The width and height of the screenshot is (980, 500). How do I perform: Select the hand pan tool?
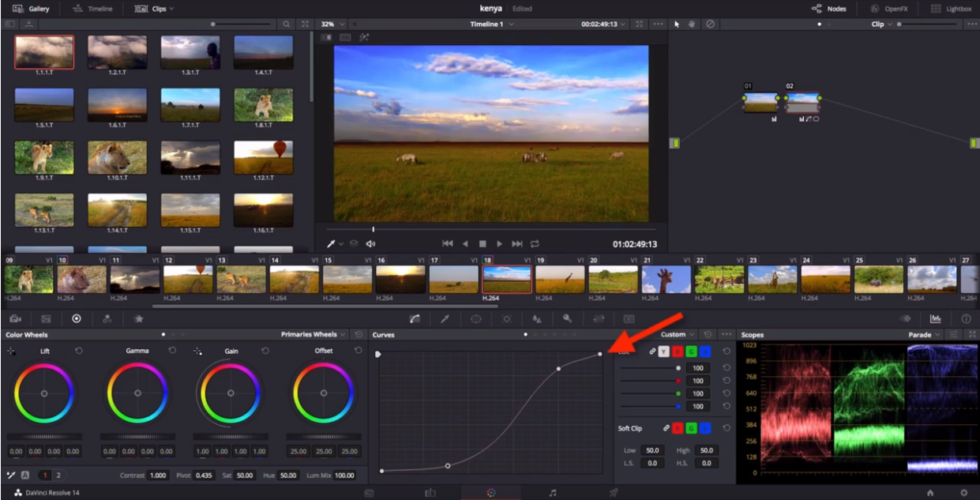click(x=692, y=24)
